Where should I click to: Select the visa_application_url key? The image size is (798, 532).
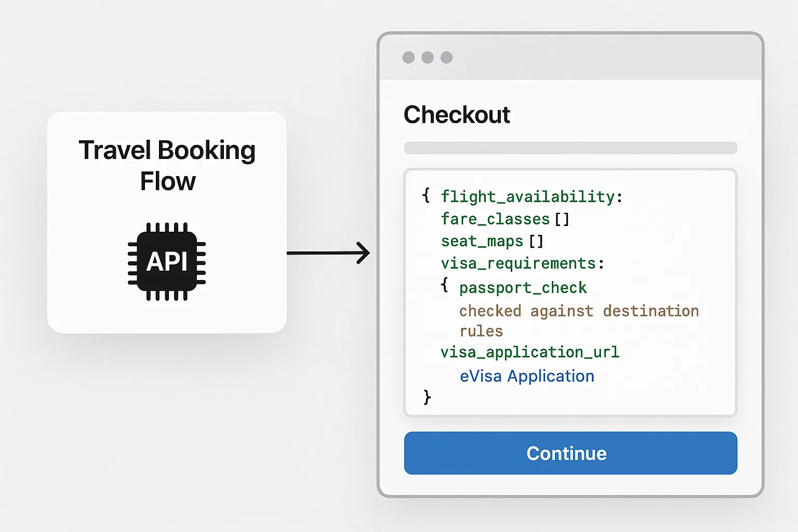[530, 352]
